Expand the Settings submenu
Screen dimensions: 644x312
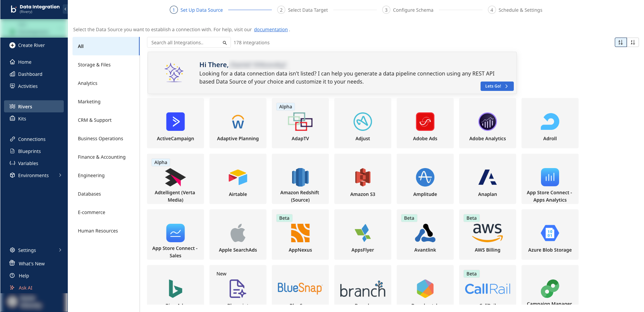tap(60, 250)
